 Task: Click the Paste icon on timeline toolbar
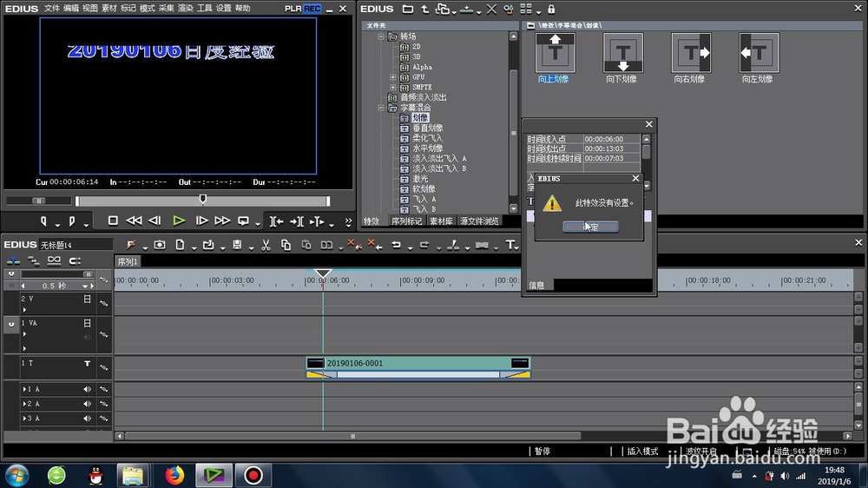tap(306, 245)
